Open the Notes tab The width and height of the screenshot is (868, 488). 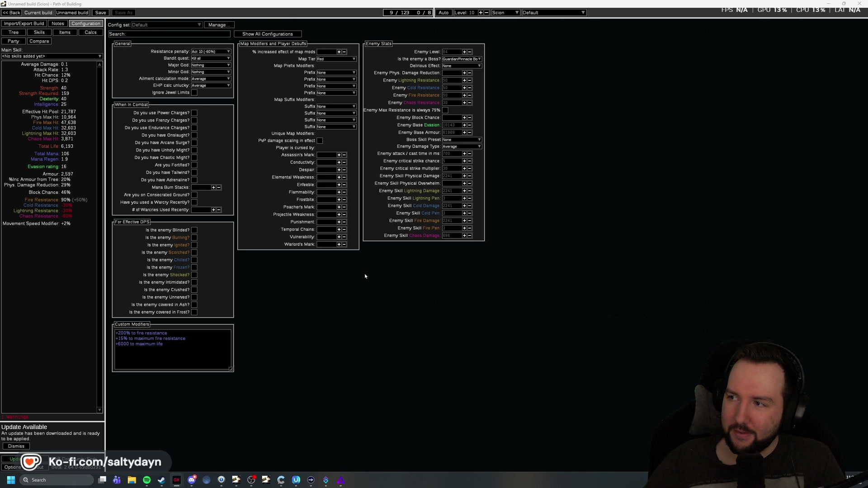(x=58, y=23)
